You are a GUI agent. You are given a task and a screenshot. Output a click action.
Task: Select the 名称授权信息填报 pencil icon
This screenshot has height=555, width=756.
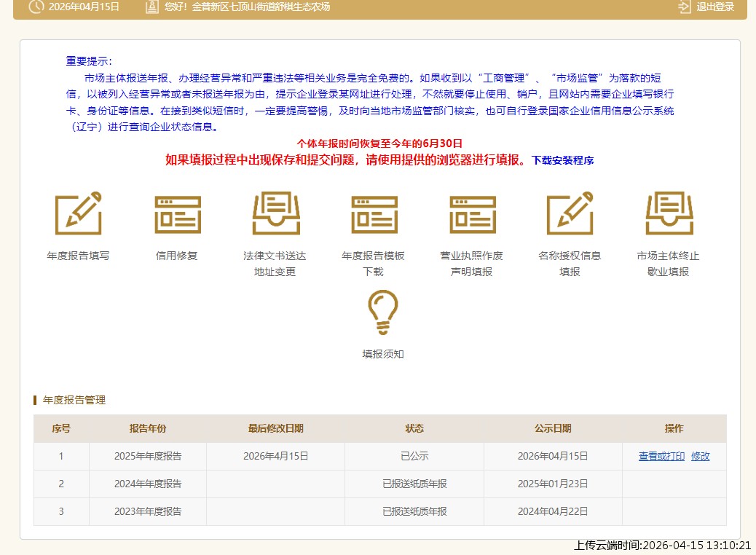coord(570,213)
